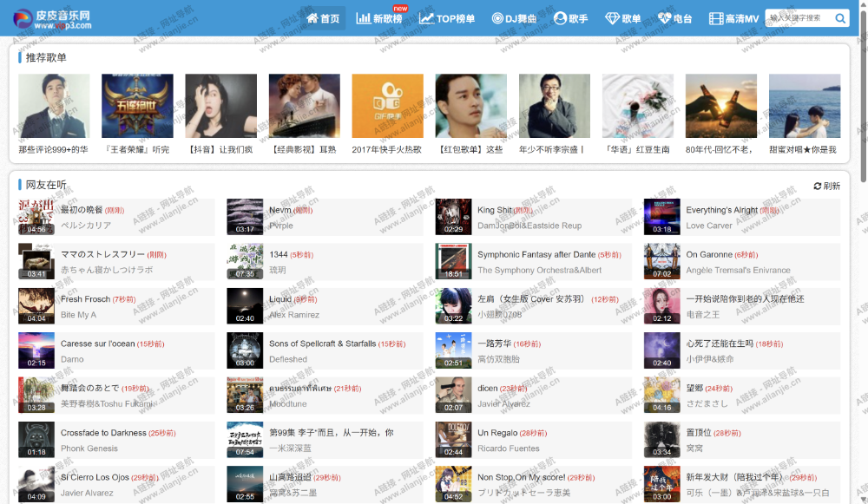Play the 第99集 李子 episode thumbnail
868x504 pixels.
coord(245,440)
